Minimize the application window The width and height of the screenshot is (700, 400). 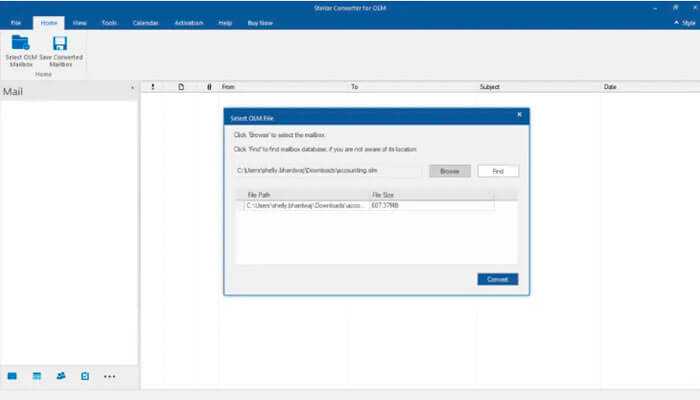655,8
